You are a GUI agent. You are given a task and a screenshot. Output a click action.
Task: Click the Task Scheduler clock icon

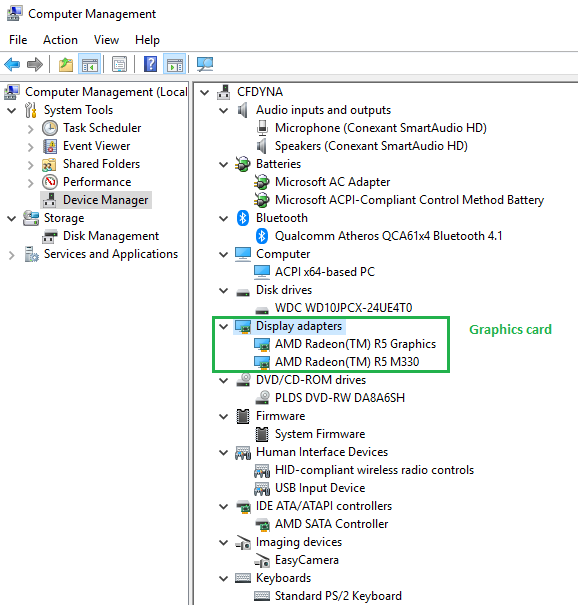[x=50, y=128]
